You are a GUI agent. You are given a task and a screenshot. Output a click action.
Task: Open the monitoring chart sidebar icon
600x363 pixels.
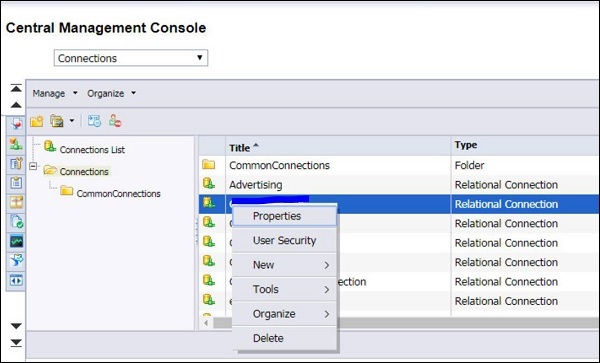pos(16,241)
